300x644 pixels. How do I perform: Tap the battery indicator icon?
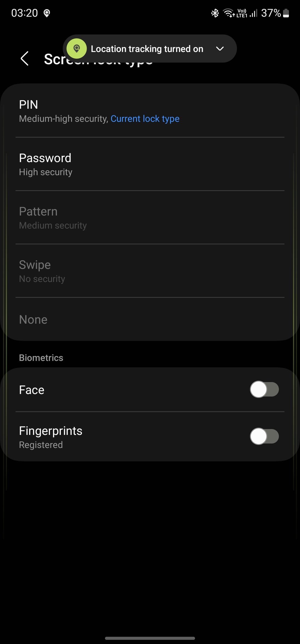(x=286, y=13)
